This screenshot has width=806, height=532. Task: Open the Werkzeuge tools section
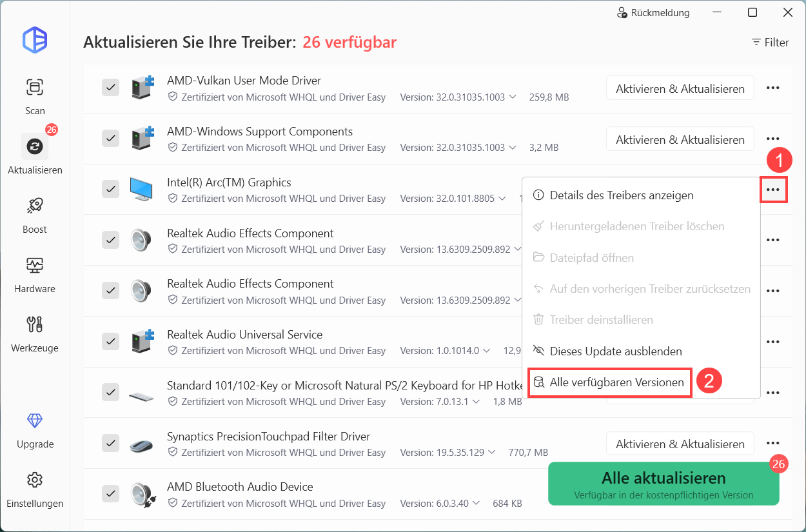(35, 333)
